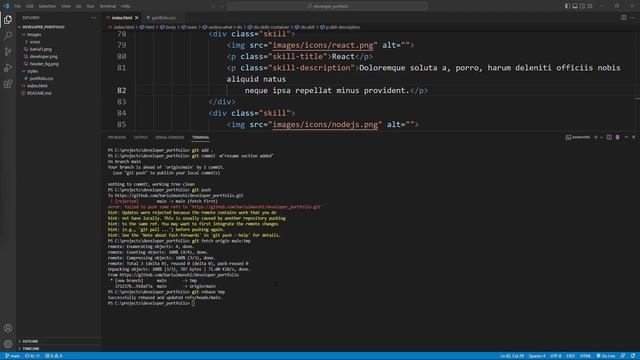Open editor more actions ellipsis
The image size is (640, 360).
(632, 18)
